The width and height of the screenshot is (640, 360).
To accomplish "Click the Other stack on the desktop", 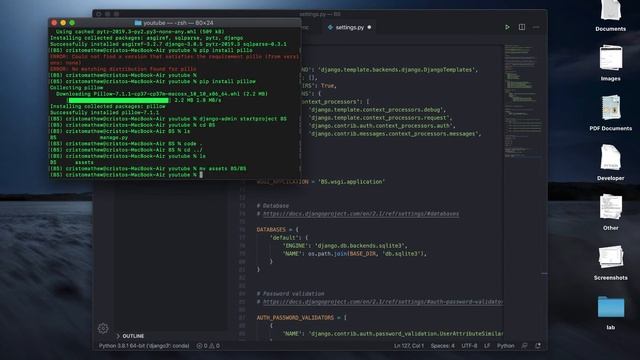I will [x=611, y=212].
